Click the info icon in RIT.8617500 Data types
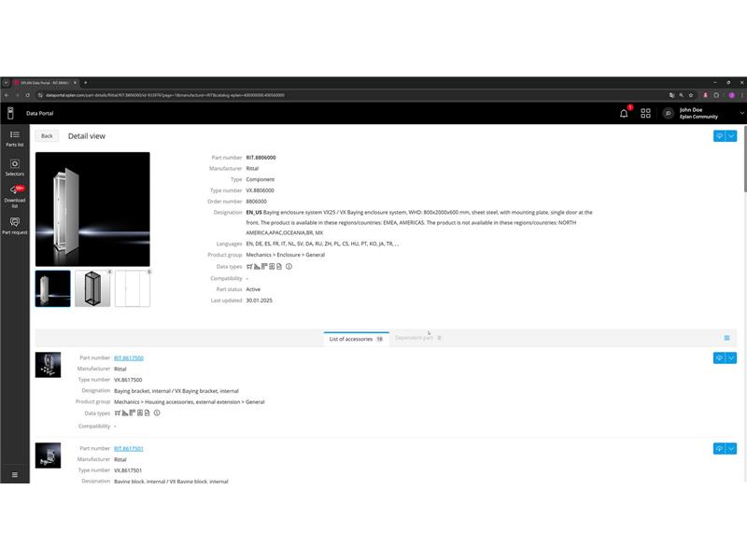Viewport: 747px width, 560px height. click(157, 413)
